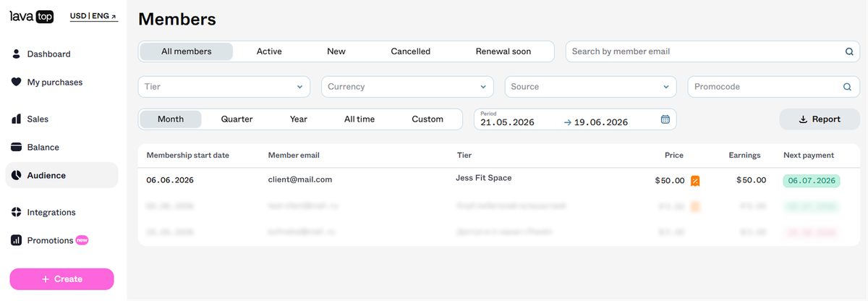Open the Dashboard sidebar icon
This screenshot has width=868, height=301.
click(16, 54)
